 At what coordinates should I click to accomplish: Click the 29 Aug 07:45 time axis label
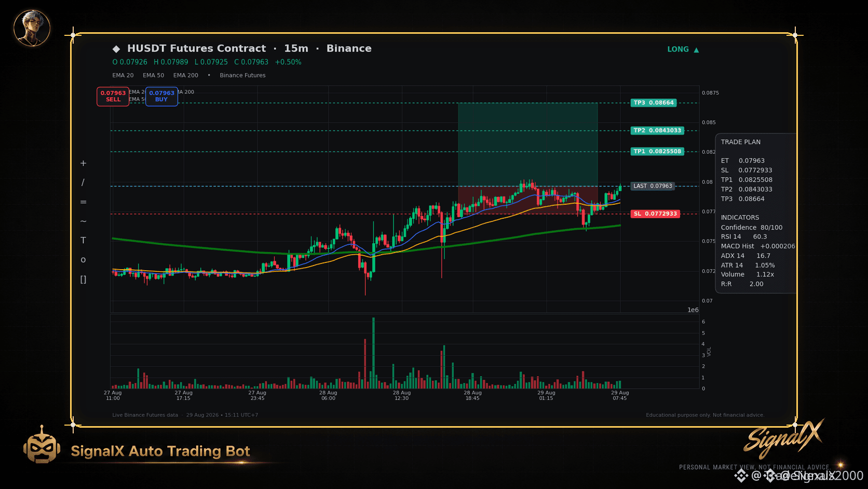[x=620, y=395]
